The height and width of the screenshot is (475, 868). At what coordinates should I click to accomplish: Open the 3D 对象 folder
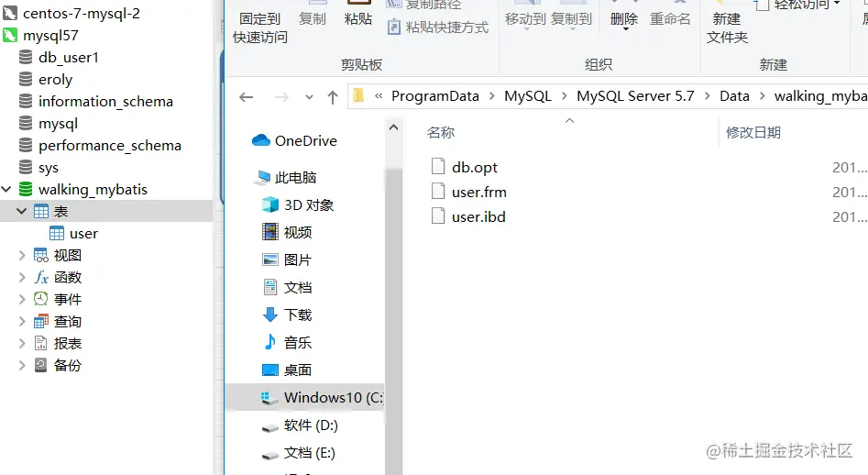[309, 204]
